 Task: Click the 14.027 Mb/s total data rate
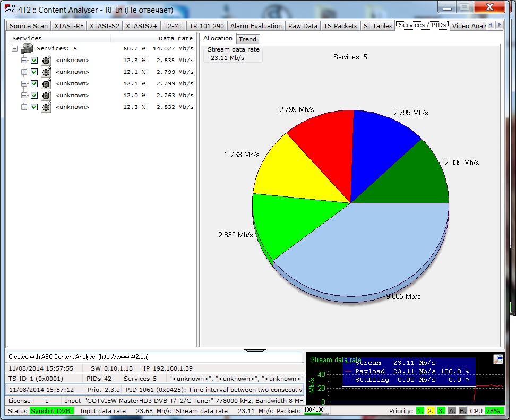pos(173,49)
